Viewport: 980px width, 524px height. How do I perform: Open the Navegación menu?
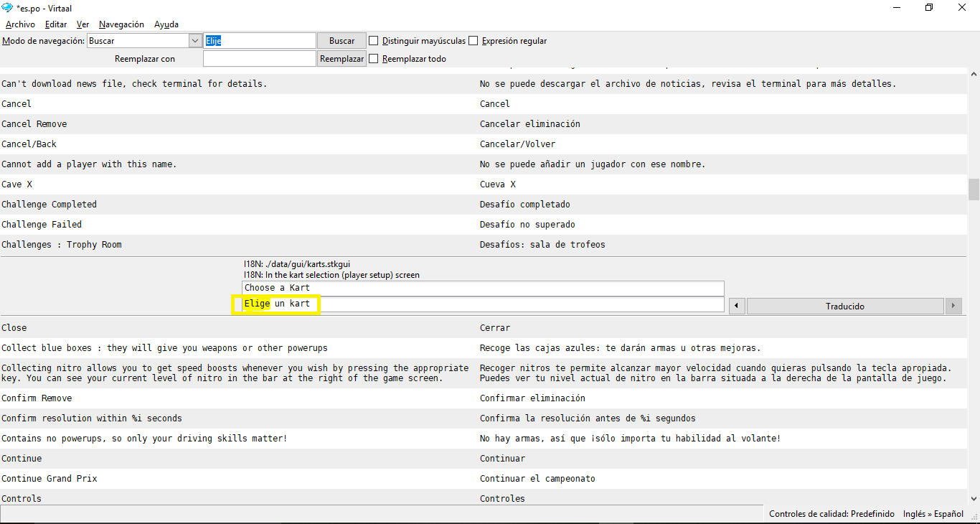click(121, 24)
